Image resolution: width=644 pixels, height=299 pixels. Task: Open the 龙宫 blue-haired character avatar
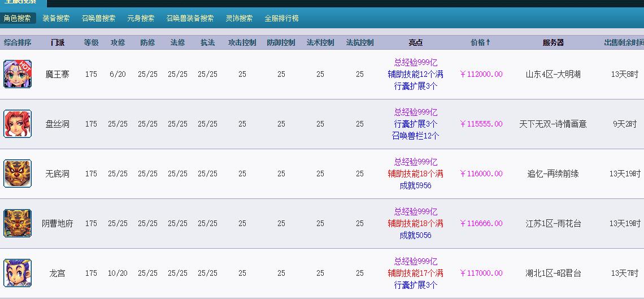pos(18,273)
